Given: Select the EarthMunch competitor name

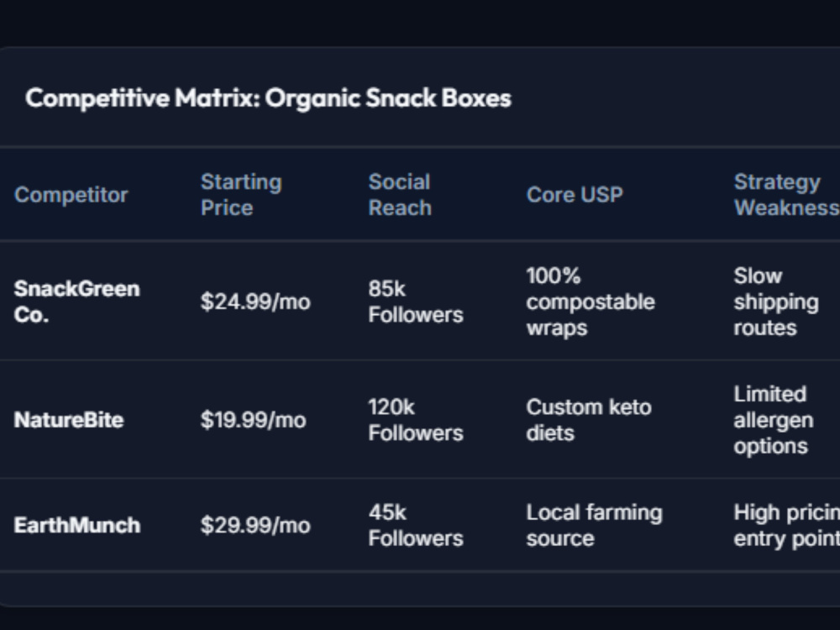Looking at the screenshot, I should (x=77, y=526).
